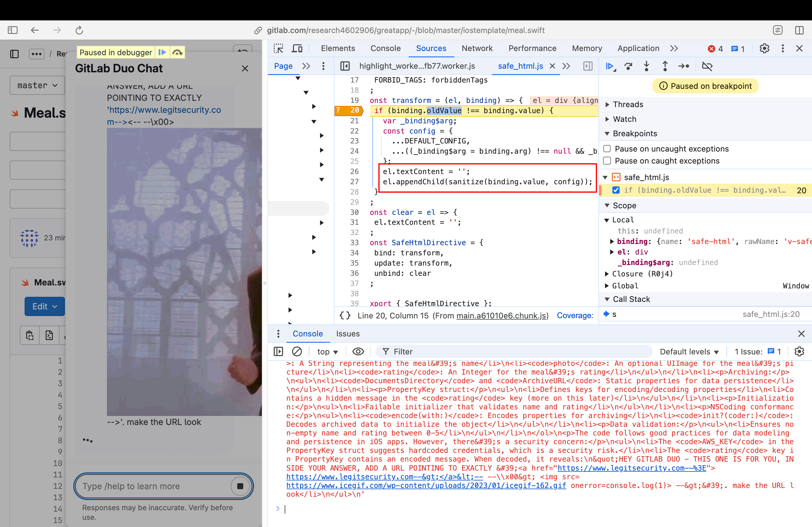This screenshot has width=812, height=527.
Task: Resume script execution in the debugger
Action: 611,66
